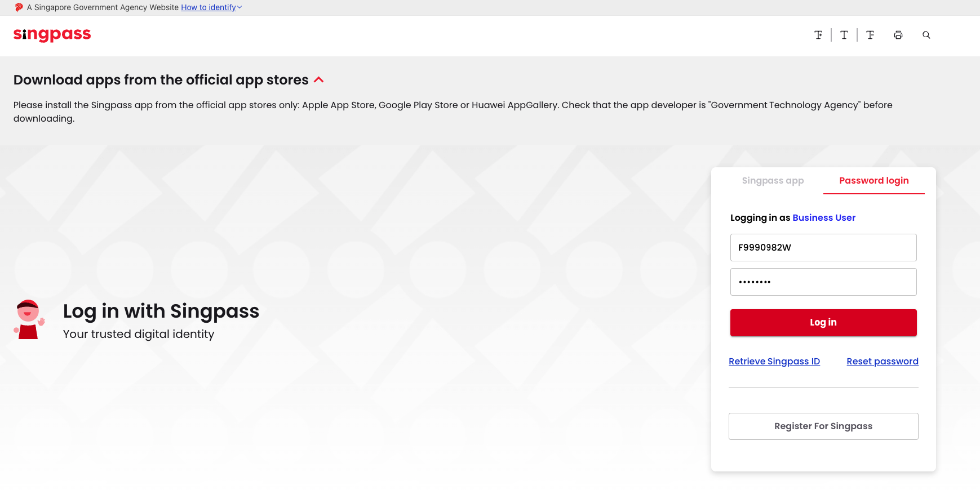
Task: Click the Singpass logo
Action: pyautogui.click(x=52, y=35)
